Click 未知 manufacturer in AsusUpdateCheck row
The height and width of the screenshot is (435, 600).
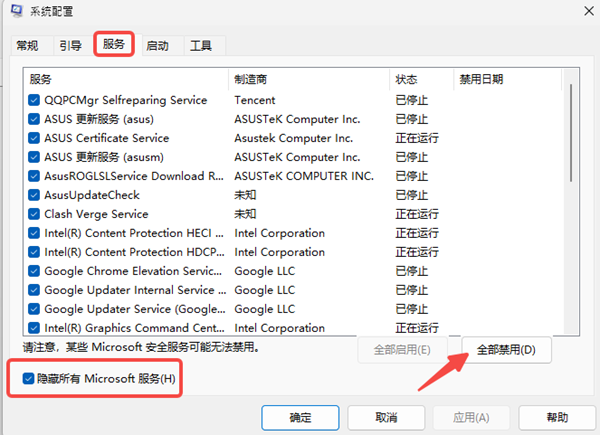[x=245, y=195]
